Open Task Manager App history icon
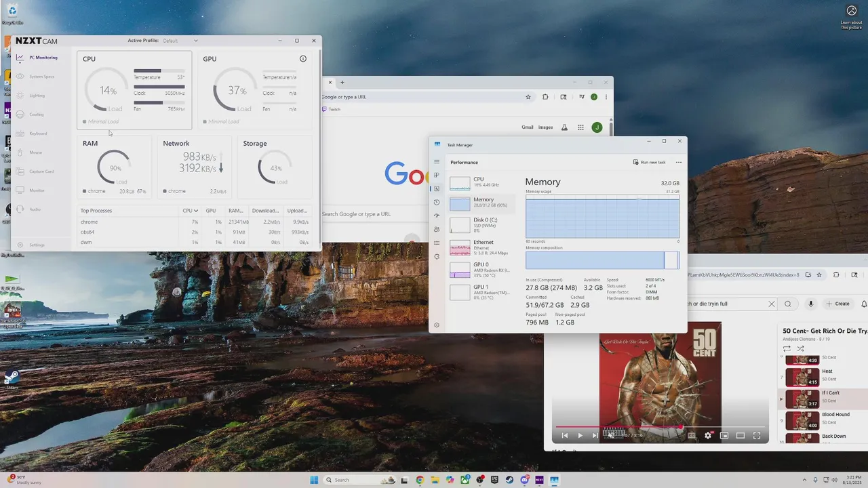Screen dimensions: 868x488 pos(437,202)
